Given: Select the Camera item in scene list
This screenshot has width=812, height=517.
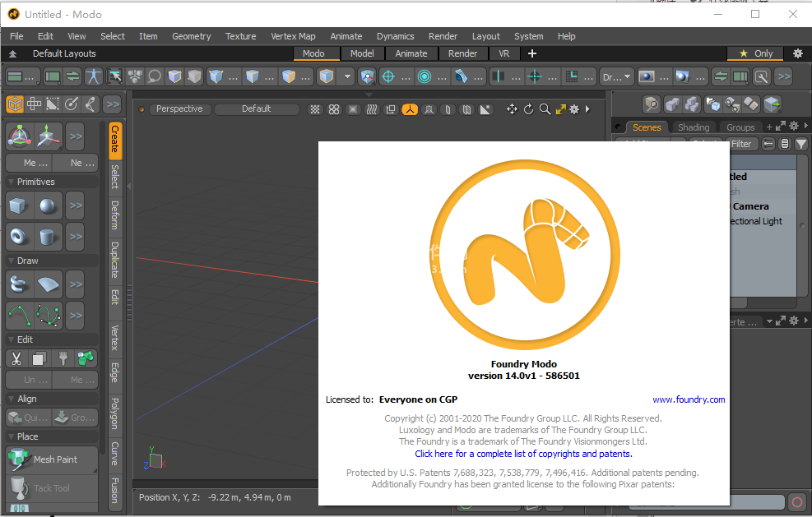Looking at the screenshot, I should tap(751, 206).
